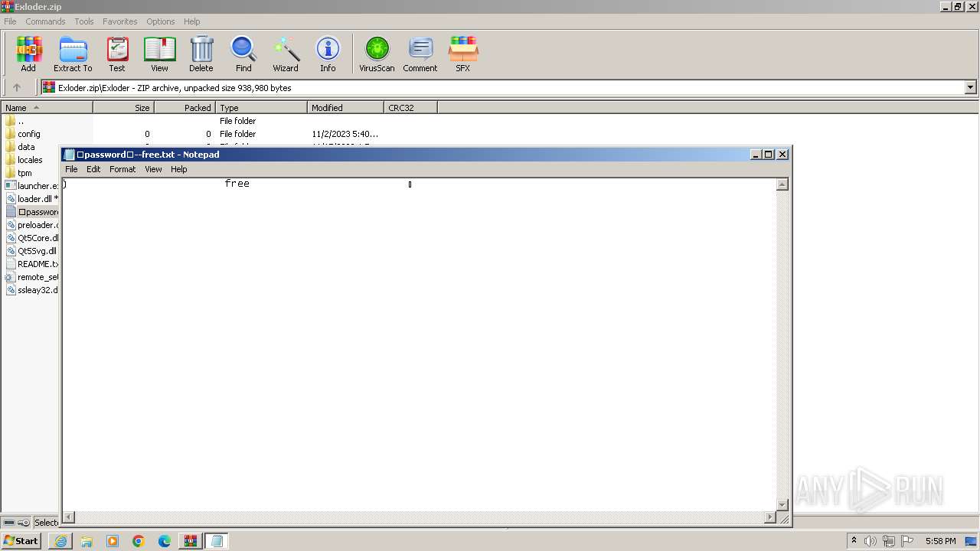The height and width of the screenshot is (551, 980).
Task: Open the Windows Start menu
Action: (21, 541)
